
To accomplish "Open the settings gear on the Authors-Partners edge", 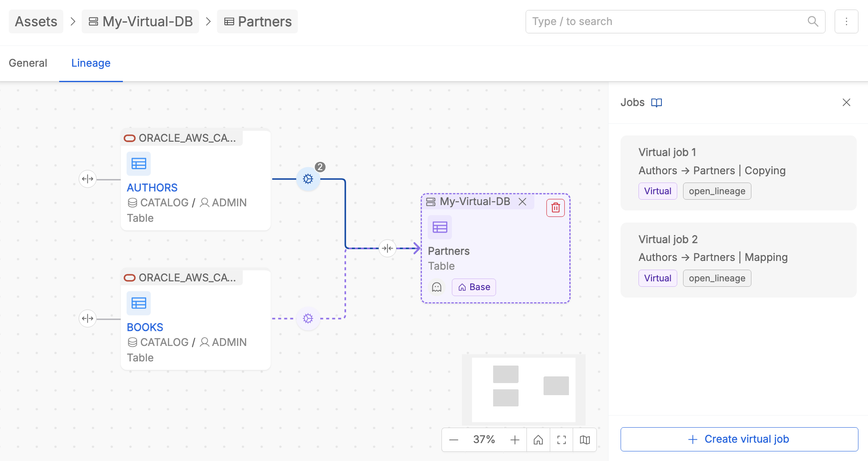I will tap(308, 179).
